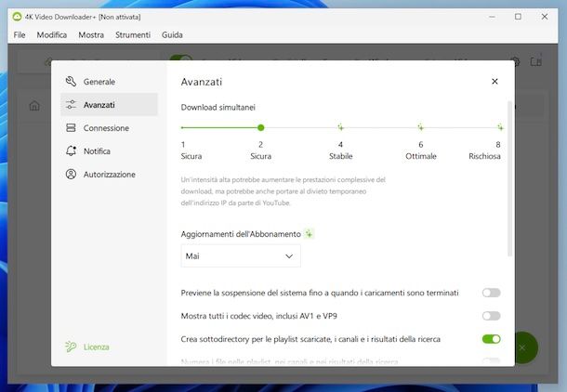Open the File menu
Viewport: 567px width, 392px height.
point(20,35)
